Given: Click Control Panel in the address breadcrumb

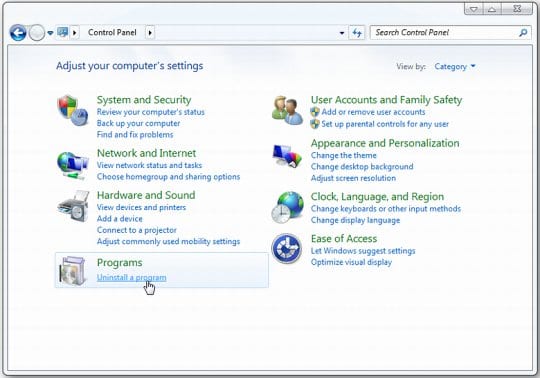Looking at the screenshot, I should coord(112,32).
